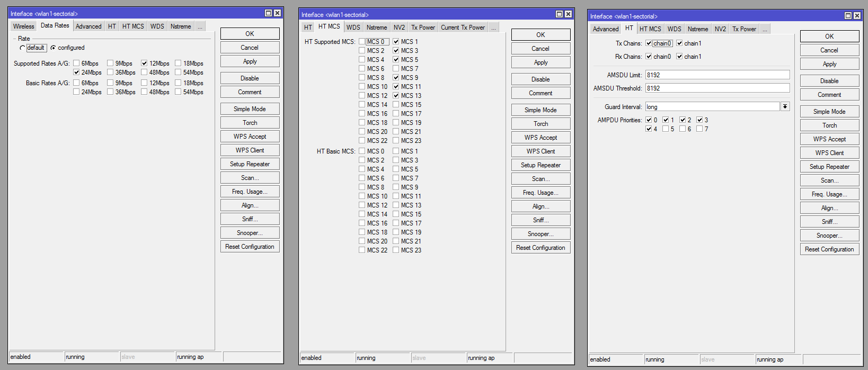Open Nstreme tab in left window
The image size is (868, 370).
tap(181, 26)
